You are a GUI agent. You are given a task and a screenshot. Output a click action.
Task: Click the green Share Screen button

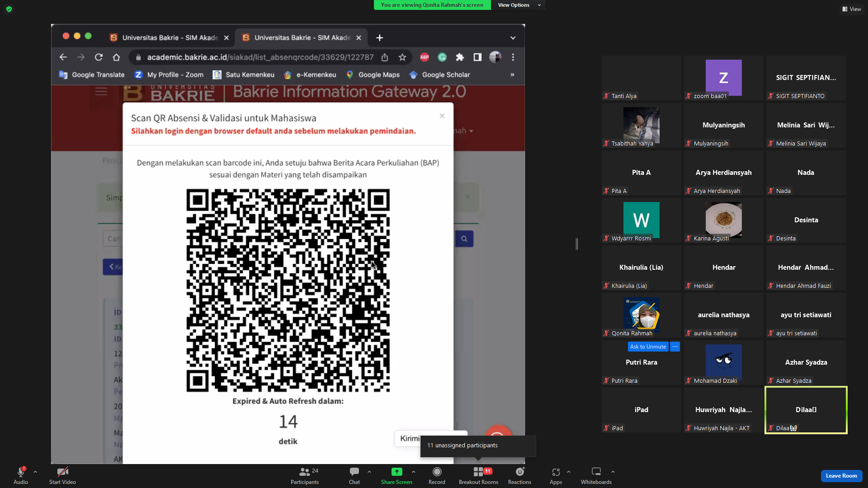396,475
